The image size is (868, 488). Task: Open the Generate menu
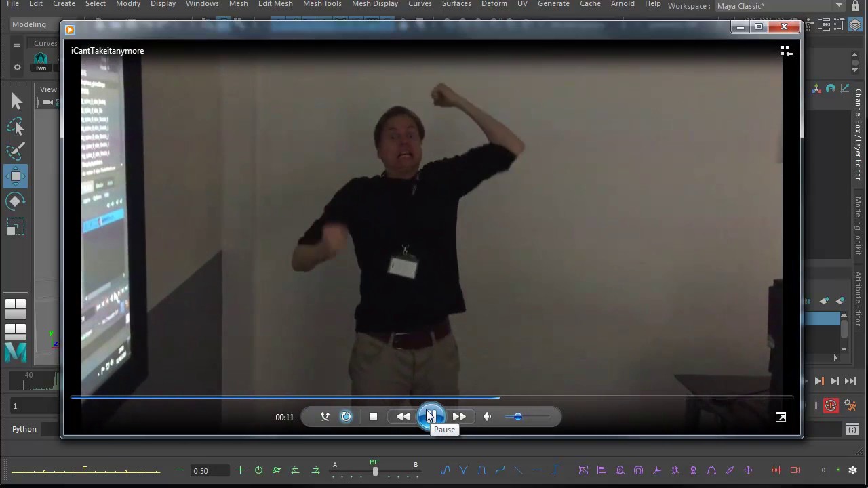pyautogui.click(x=553, y=4)
